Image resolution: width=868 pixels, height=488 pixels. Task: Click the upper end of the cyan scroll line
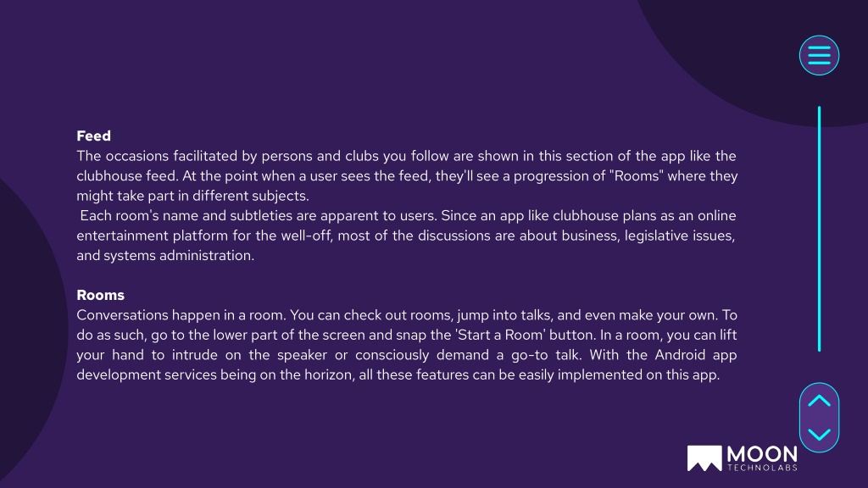(x=819, y=108)
